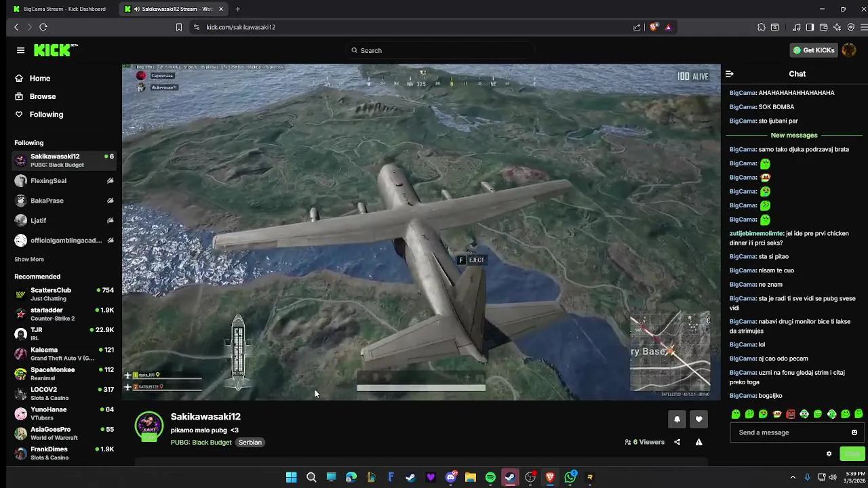Open Sakikawasaki12 channel name link
Image resolution: width=868 pixels, height=488 pixels.
205,416
